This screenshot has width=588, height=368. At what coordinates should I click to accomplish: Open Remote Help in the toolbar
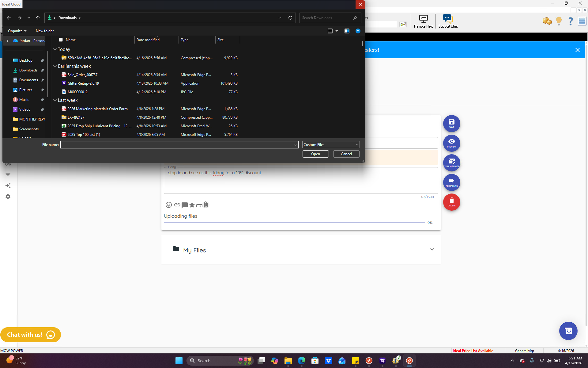[x=424, y=21]
